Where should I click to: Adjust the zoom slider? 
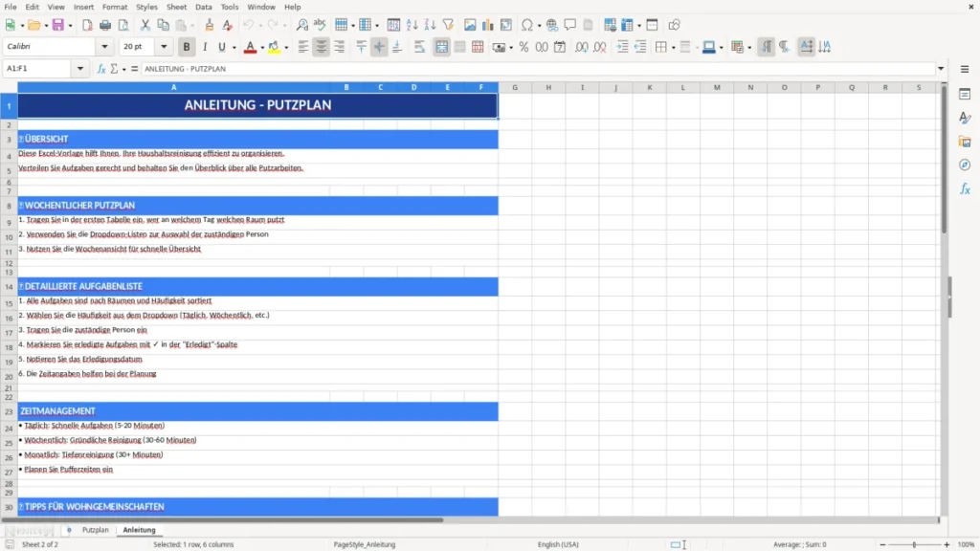[914, 544]
